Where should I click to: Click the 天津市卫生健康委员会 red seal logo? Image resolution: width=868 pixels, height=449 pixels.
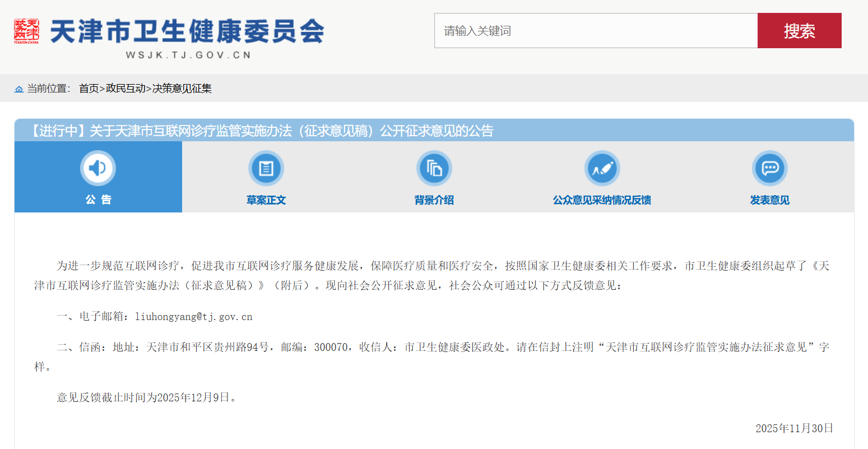coord(26,28)
